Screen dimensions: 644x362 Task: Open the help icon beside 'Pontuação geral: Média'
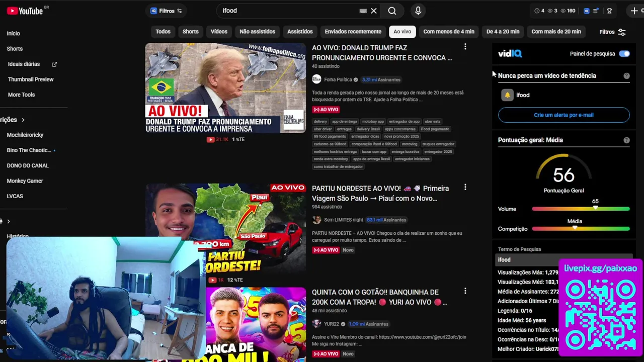pyautogui.click(x=626, y=140)
